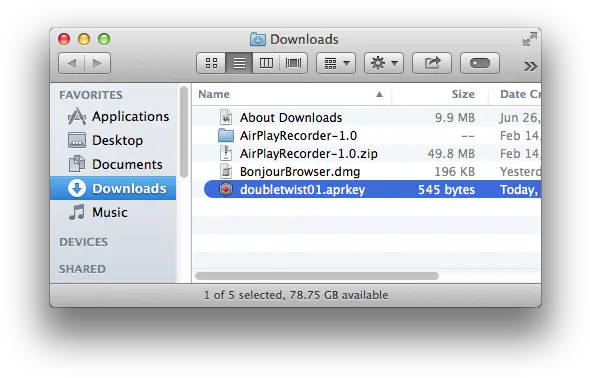
Task: Click the FAVORITES section header
Action: pos(91,95)
